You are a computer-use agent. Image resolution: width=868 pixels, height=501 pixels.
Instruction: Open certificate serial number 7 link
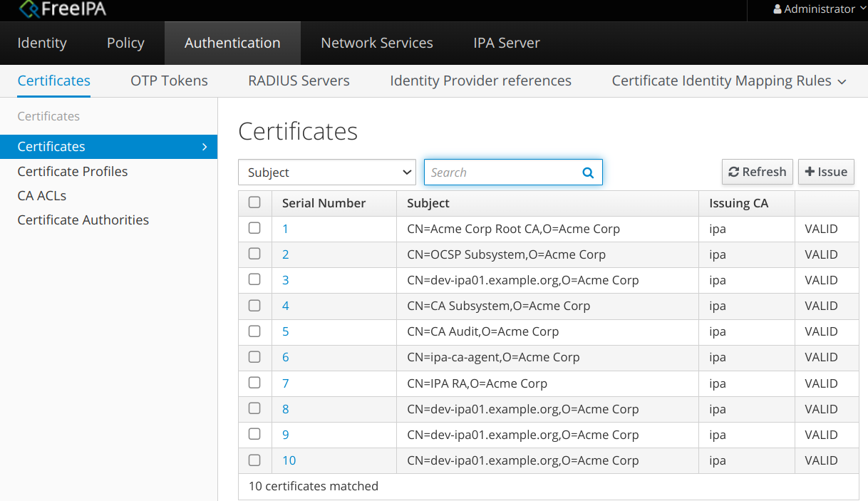285,383
